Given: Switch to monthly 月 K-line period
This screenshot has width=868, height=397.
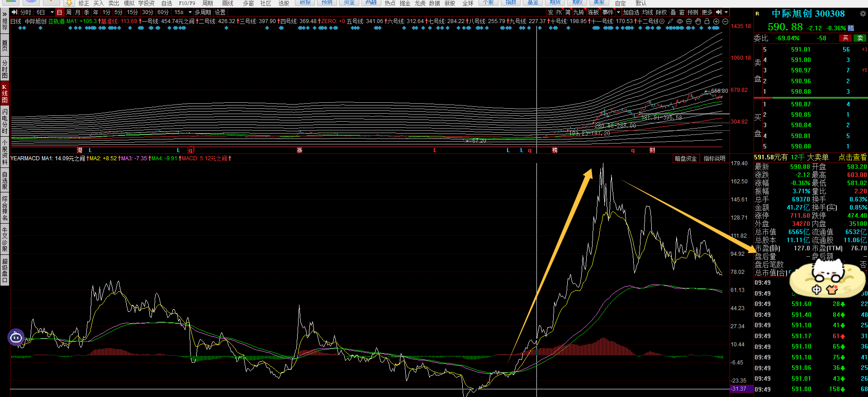Looking at the screenshot, I should click(78, 12).
